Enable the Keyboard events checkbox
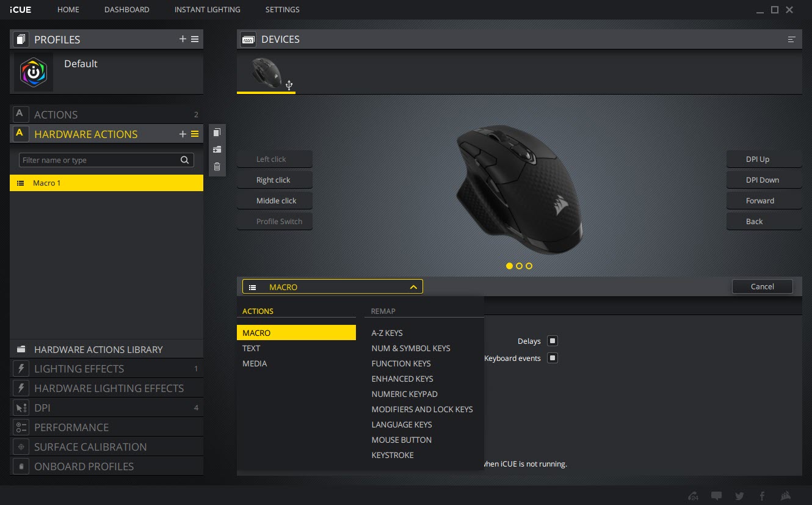The width and height of the screenshot is (812, 505). (x=553, y=358)
